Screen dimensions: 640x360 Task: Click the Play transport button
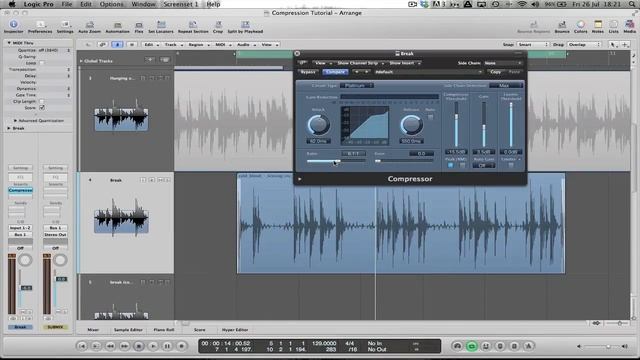153,346
